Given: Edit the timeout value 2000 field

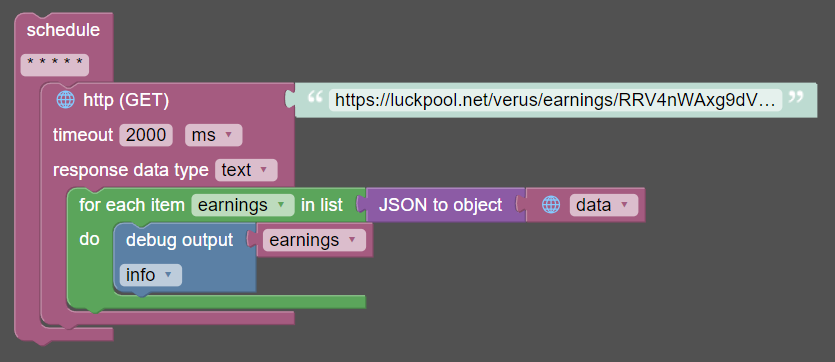Looking at the screenshot, I should pos(146,135).
